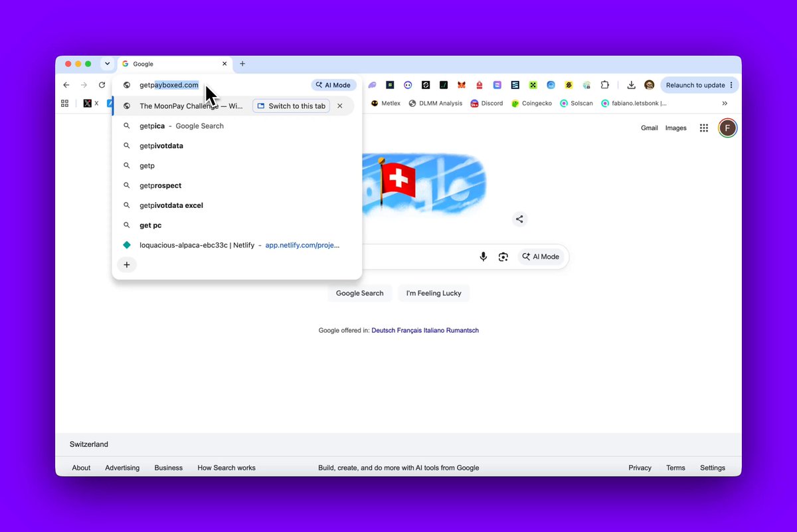797x532 pixels.
Task: Click I'm Feeling Lucky
Action: 434,293
